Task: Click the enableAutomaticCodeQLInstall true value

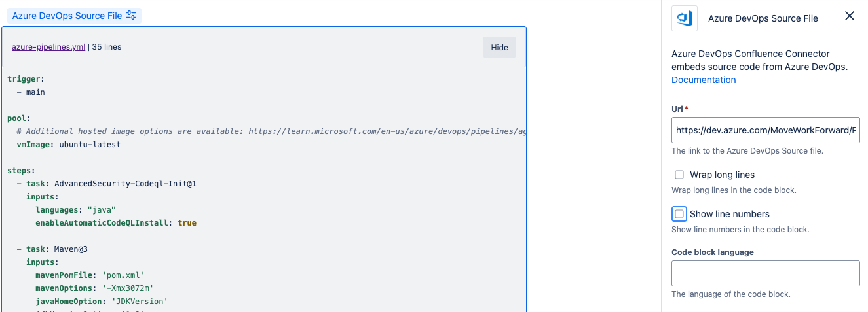Action: click(x=187, y=223)
